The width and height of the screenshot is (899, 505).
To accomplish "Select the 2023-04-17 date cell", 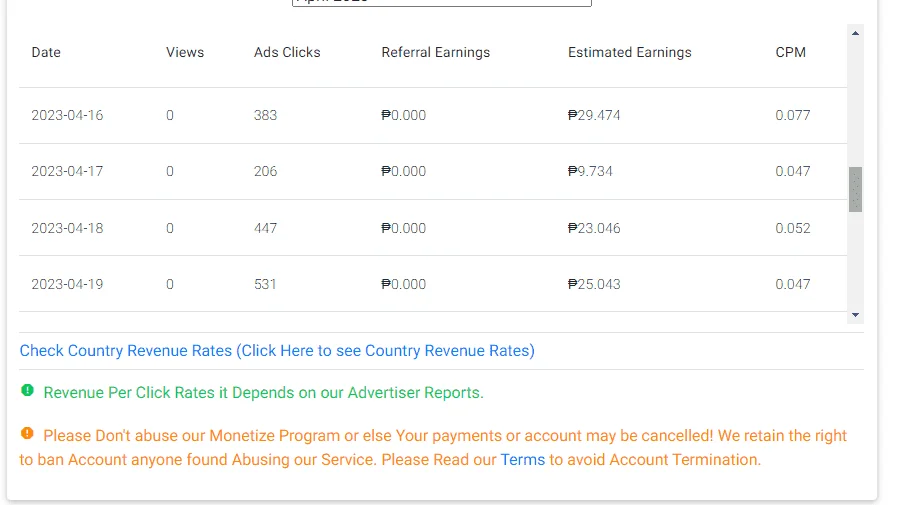I will point(67,171).
